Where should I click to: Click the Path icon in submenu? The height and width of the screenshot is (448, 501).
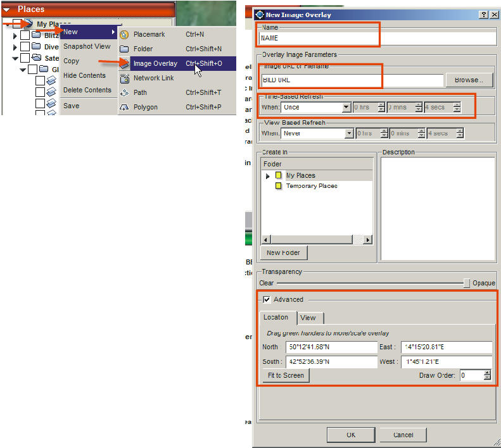(124, 92)
